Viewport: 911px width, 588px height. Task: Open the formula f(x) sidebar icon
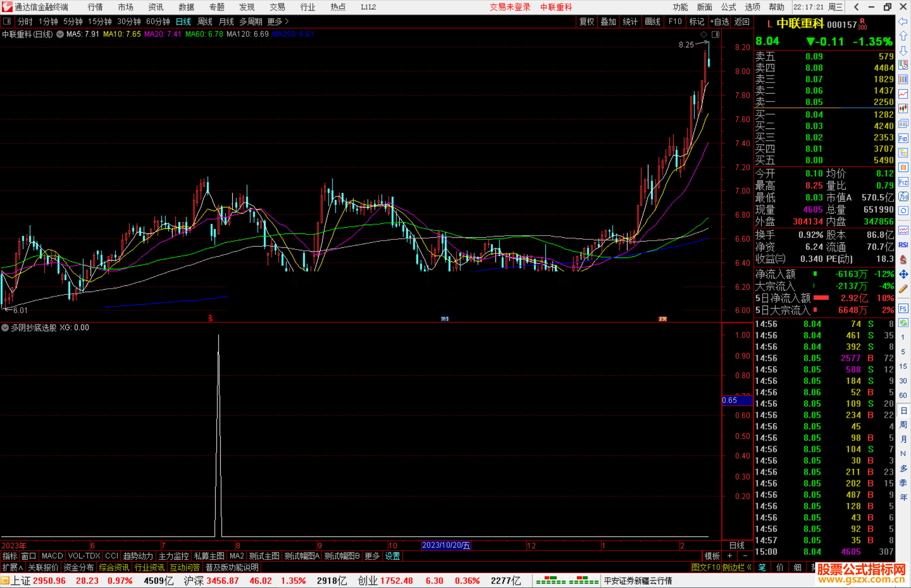tap(903, 196)
